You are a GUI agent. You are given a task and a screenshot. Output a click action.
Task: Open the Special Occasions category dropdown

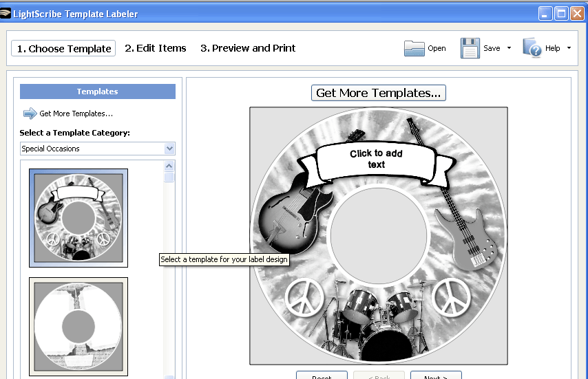pos(169,149)
